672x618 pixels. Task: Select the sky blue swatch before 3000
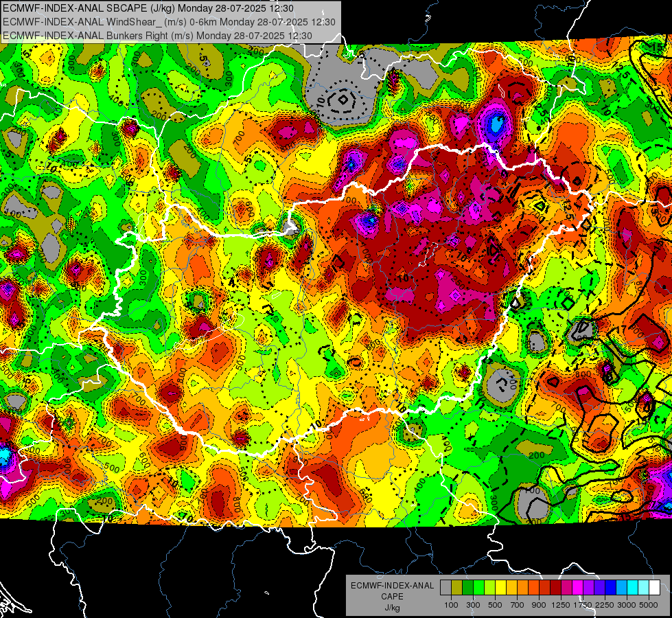coord(621,588)
